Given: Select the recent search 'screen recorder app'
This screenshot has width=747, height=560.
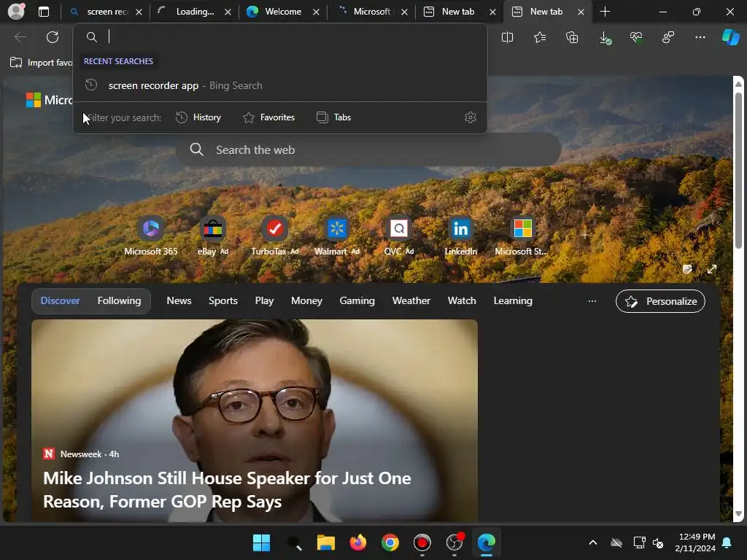Looking at the screenshot, I should click(280, 86).
